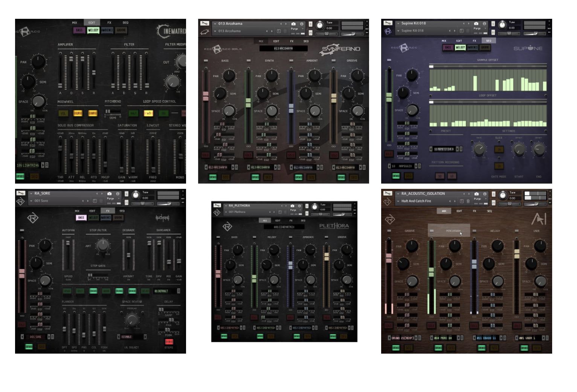Advance the 18 ARPEGGIO preset with its right arrow

pyautogui.click(x=416, y=166)
